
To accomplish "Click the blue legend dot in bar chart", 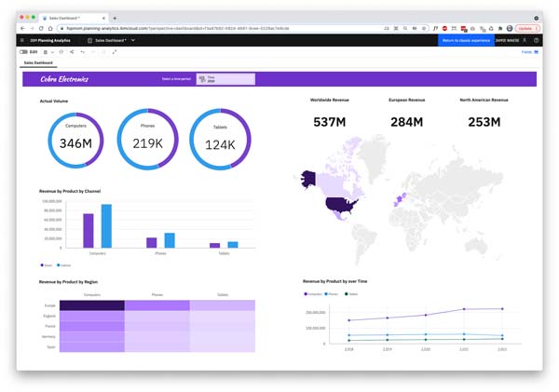I will [59, 265].
